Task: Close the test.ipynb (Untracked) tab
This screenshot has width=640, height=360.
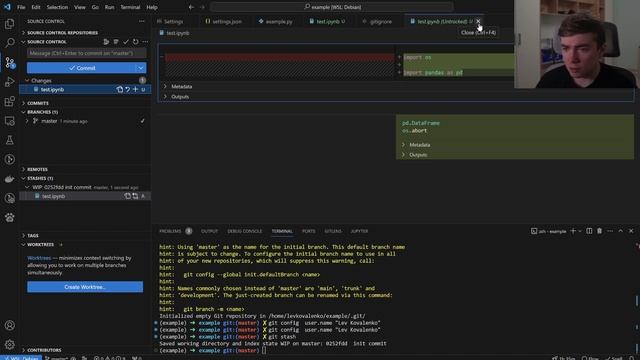Action: coord(478,21)
